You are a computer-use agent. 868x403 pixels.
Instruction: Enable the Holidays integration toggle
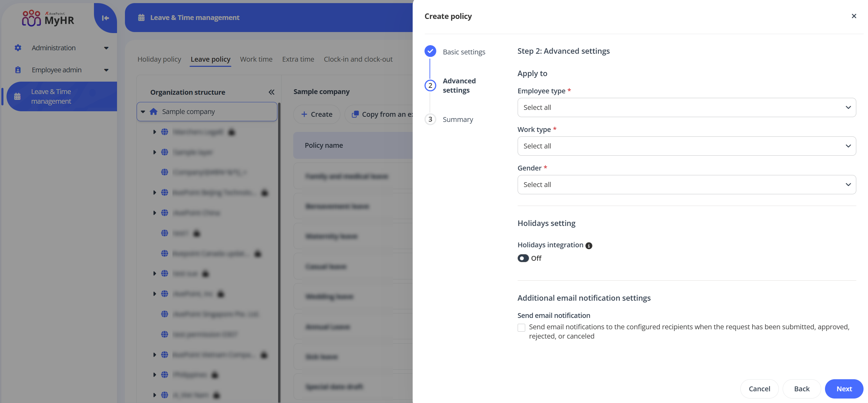[523, 258]
